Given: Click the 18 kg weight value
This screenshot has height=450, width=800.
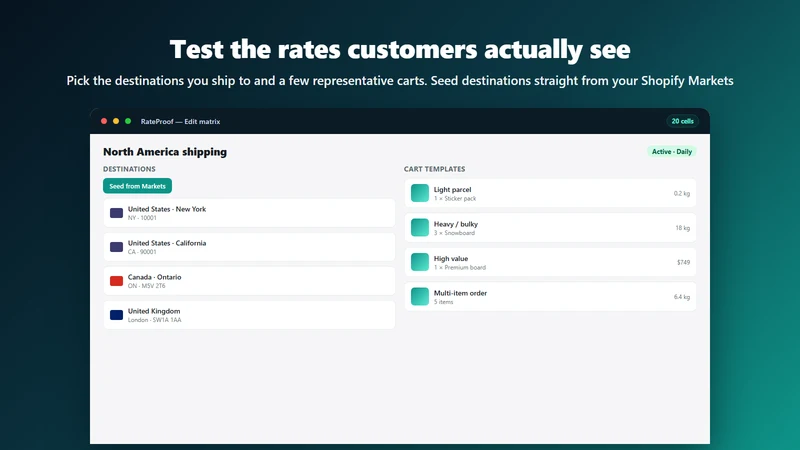Looking at the screenshot, I should (683, 228).
